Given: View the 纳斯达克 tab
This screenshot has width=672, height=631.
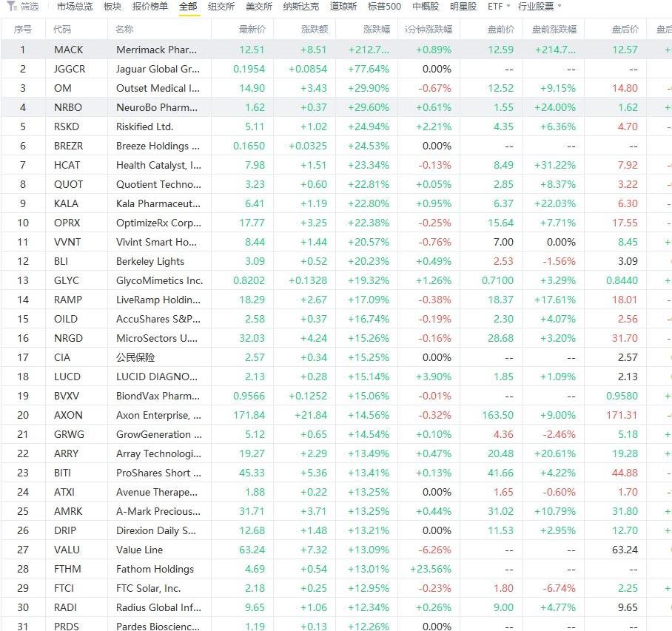Looking at the screenshot, I should tap(301, 7).
